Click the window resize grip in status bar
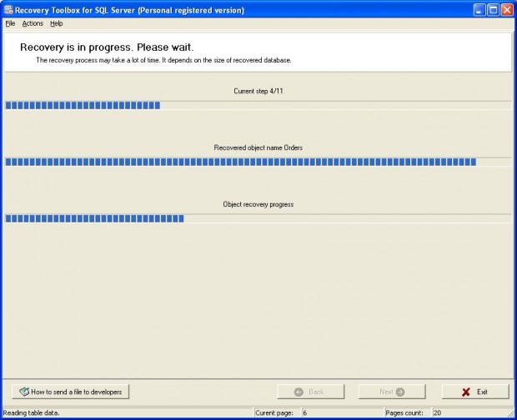The width and height of the screenshot is (517, 420). (x=510, y=413)
